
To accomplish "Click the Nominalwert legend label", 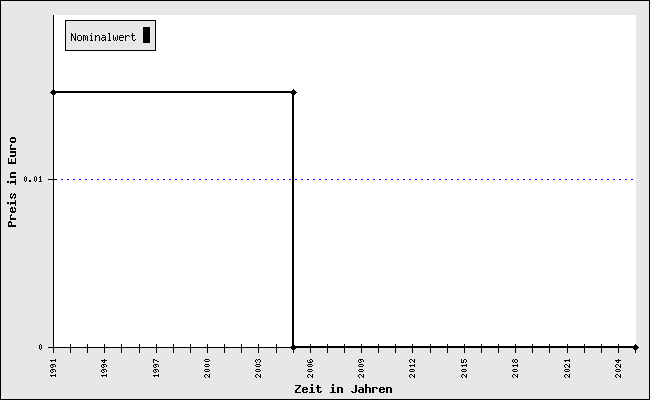I will point(103,37).
